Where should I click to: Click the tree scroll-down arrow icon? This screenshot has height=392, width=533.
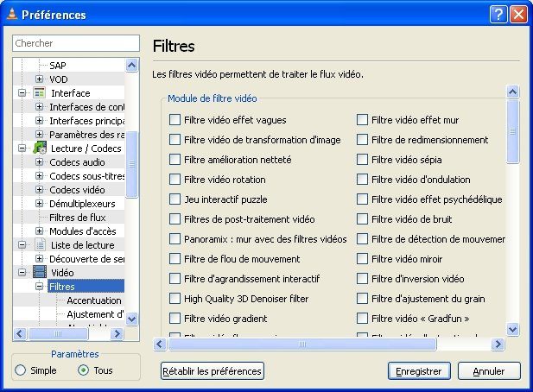131,319
